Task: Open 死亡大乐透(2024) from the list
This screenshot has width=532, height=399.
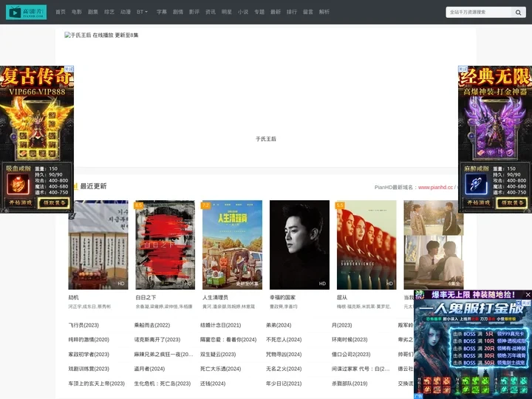Action: point(220,369)
